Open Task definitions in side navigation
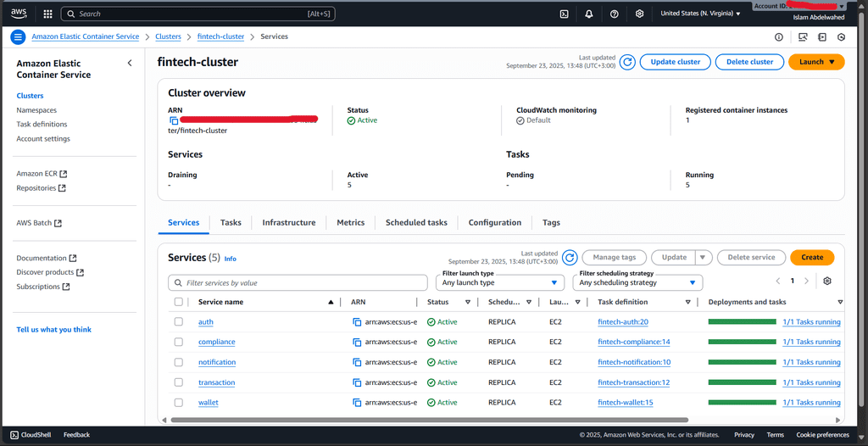 pos(42,125)
